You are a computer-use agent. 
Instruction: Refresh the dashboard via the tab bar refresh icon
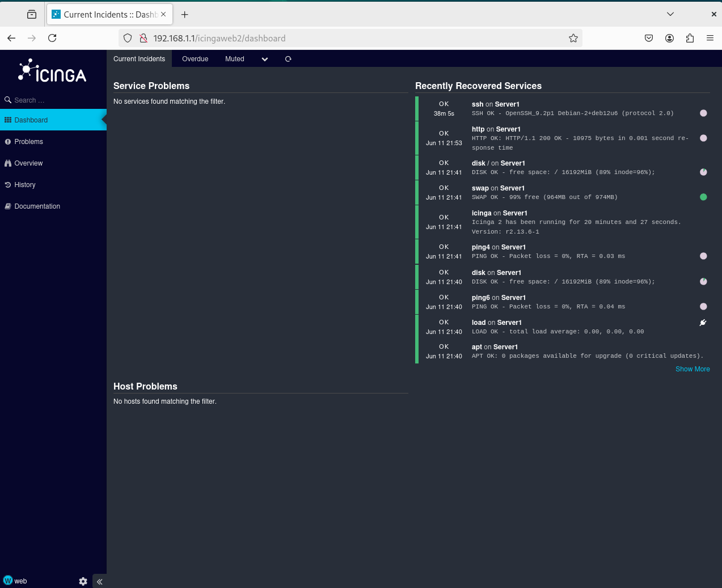pyautogui.click(x=288, y=59)
